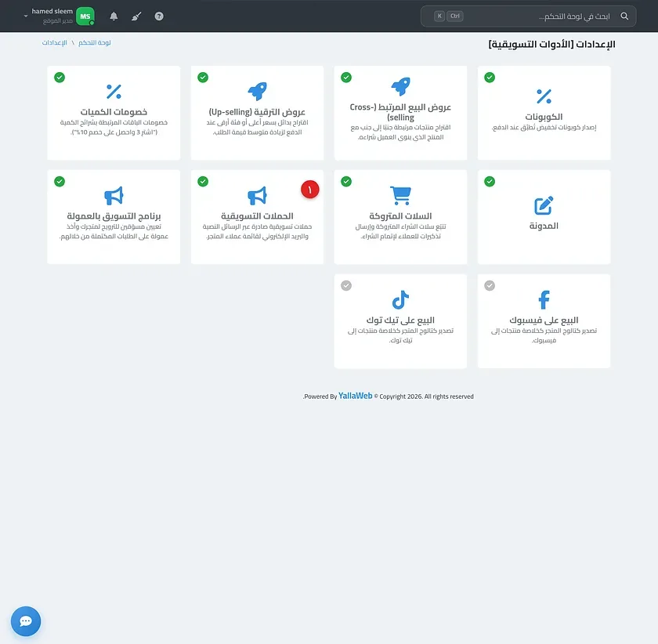Click TikTok logo icon
The height and width of the screenshot is (644, 658).
tap(401, 300)
